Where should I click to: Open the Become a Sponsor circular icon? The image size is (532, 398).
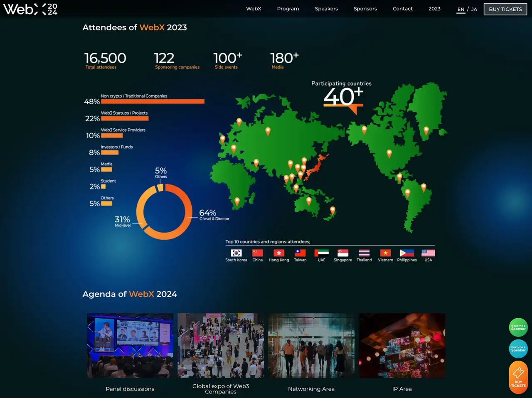[518, 327]
